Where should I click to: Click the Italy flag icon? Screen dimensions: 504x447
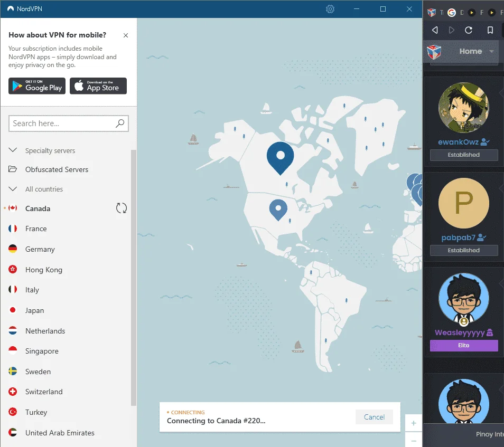(13, 289)
